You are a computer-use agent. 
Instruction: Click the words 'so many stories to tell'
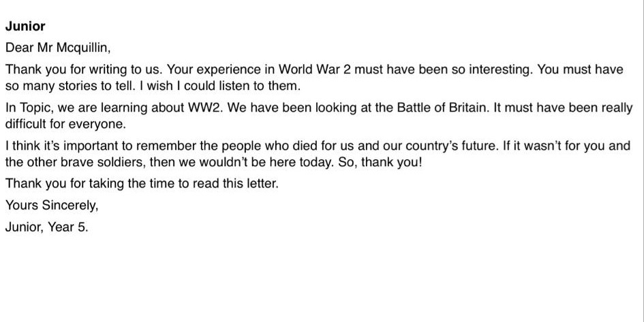[x=69, y=86]
